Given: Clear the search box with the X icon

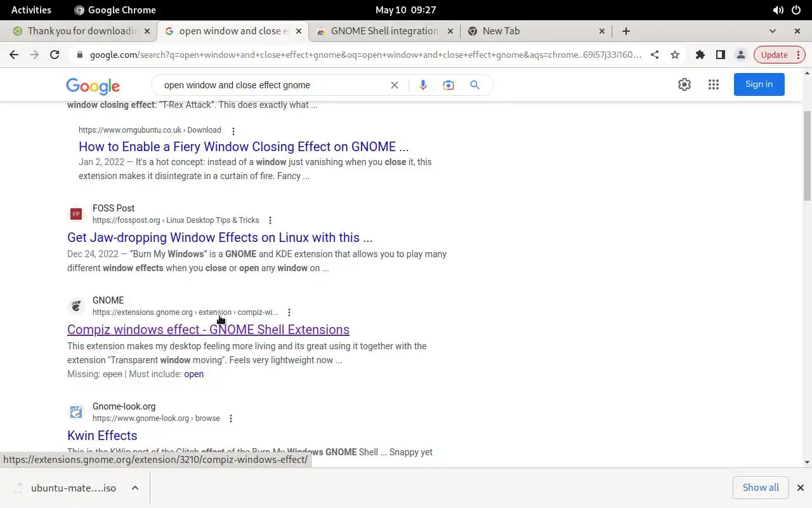Looking at the screenshot, I should click(395, 85).
